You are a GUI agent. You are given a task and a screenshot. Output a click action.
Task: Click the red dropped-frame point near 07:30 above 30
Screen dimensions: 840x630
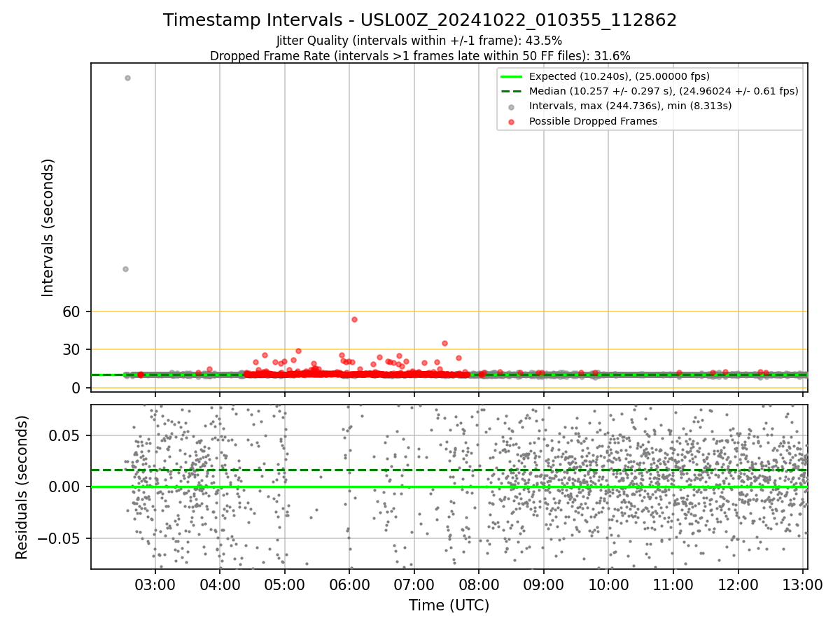[x=444, y=343]
